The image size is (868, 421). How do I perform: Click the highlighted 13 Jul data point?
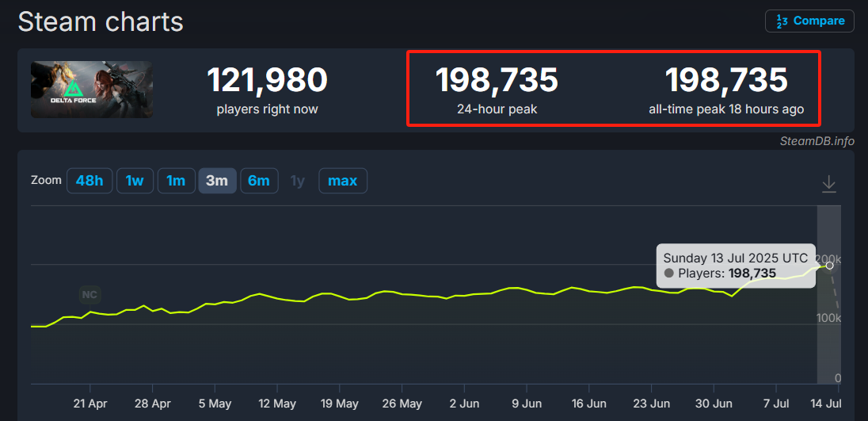click(x=829, y=266)
